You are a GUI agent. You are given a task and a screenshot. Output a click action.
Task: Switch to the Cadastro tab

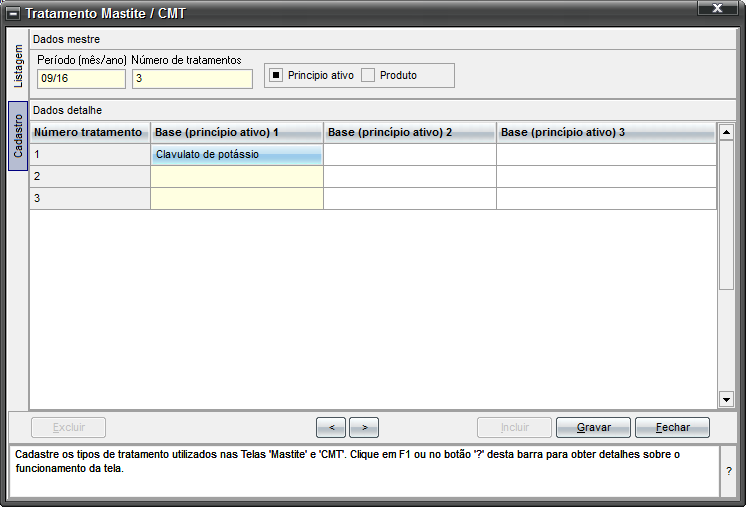point(18,136)
